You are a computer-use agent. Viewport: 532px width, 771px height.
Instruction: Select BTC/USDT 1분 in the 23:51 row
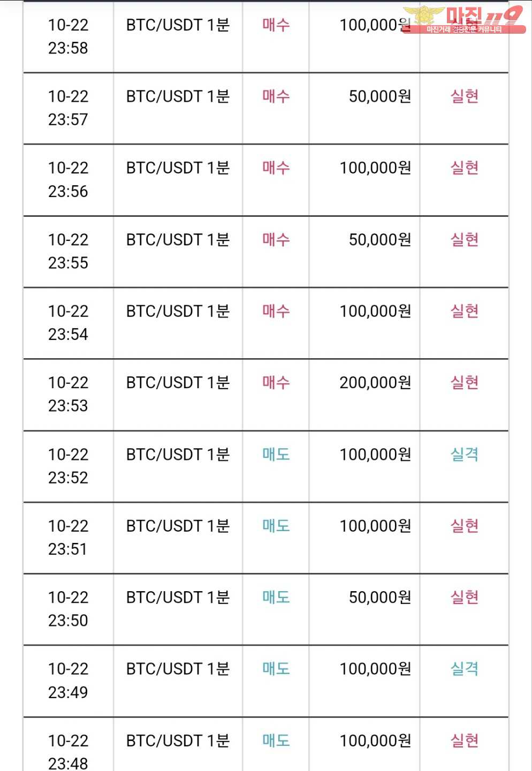pos(178,526)
